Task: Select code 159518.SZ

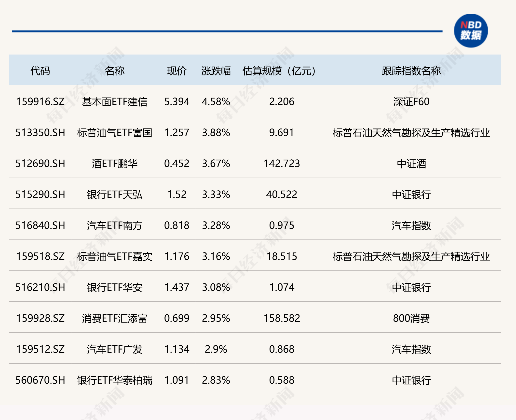Action: tap(40, 256)
